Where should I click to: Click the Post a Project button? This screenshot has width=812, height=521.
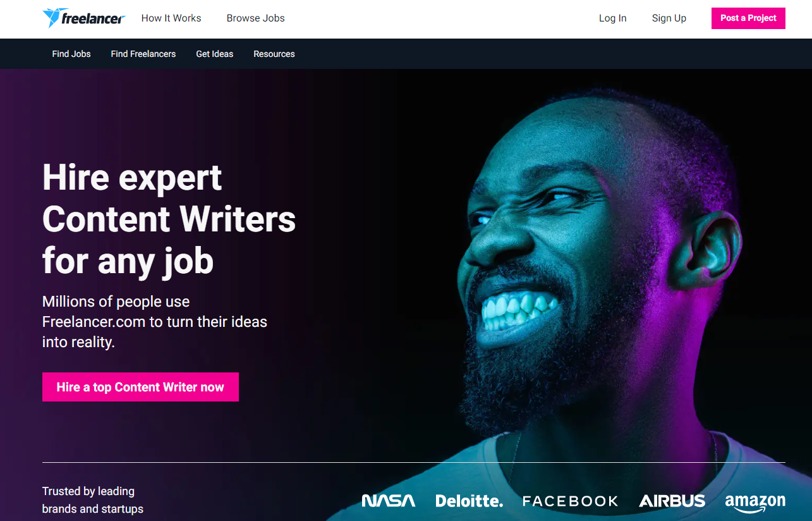748,18
